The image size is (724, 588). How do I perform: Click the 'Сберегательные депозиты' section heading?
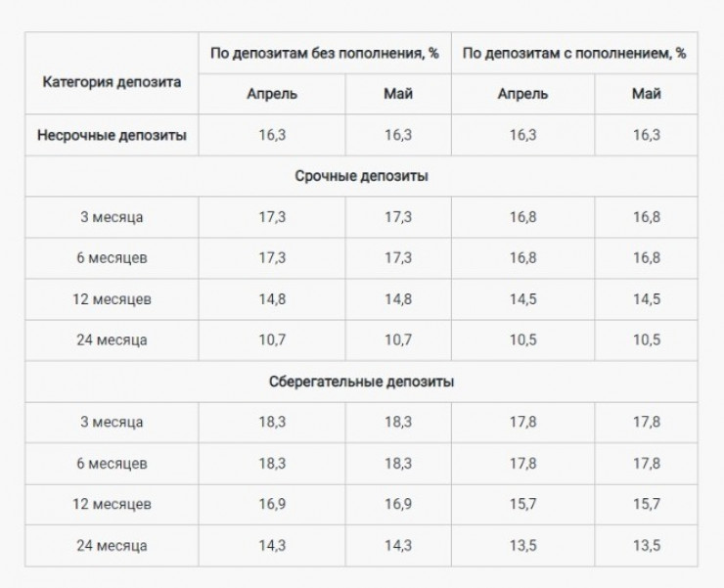click(361, 382)
